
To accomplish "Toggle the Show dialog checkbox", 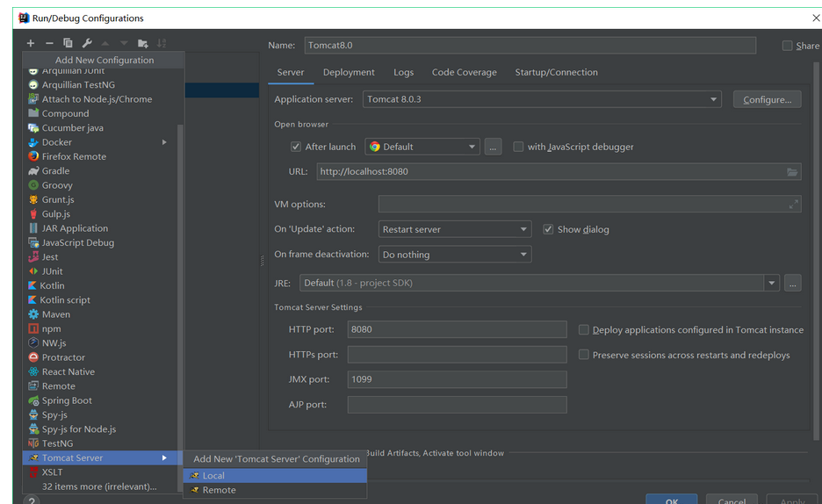I will [548, 229].
